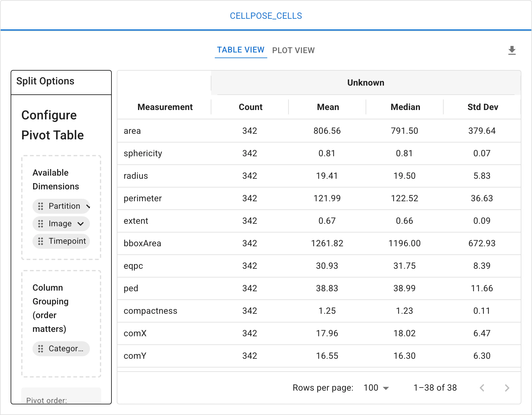Click the Column Grouping heading
Image resolution: width=532 pixels, height=415 pixels.
[51, 308]
